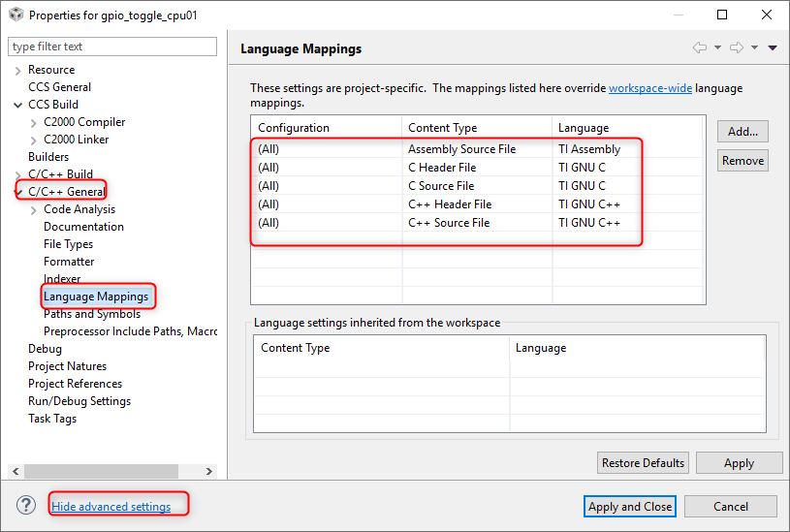Open the Run/Debug Settings page

tap(79, 401)
